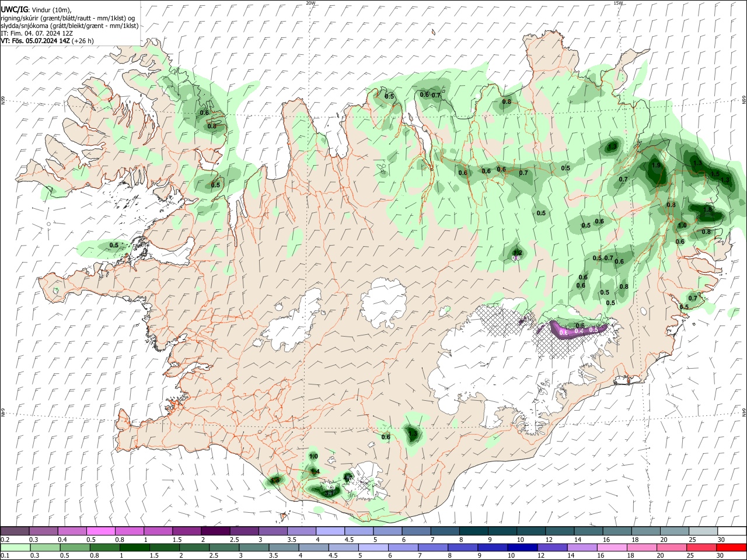
Task: Pick the violet 3 swatch on upper legend
Action: [x=273, y=531]
